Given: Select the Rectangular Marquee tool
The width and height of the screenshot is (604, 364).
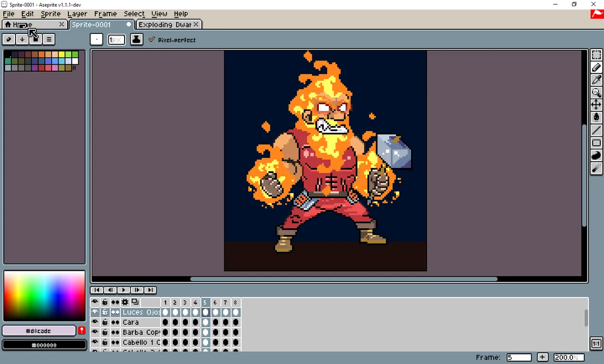Looking at the screenshot, I should [596, 55].
